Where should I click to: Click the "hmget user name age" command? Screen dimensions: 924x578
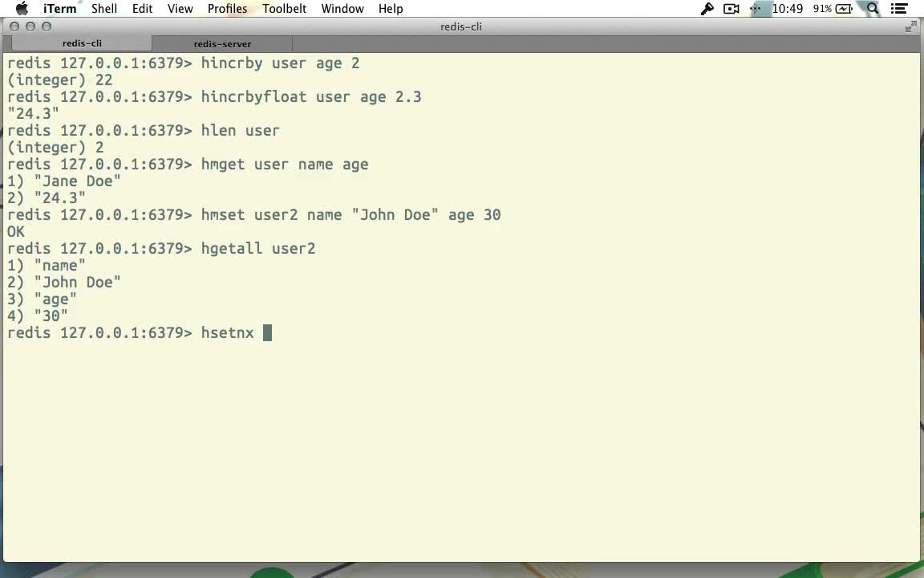(x=285, y=164)
